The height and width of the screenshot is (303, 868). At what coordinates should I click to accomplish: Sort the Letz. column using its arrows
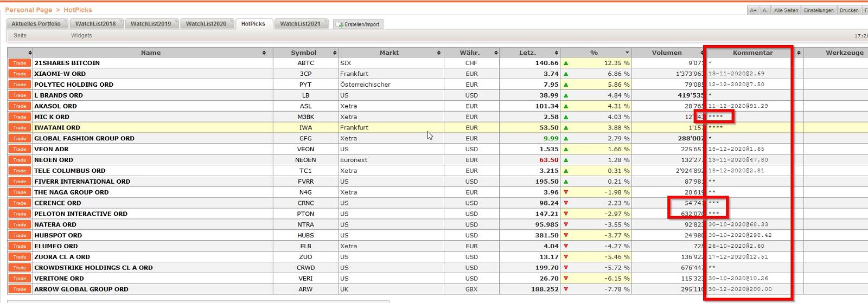tap(557, 53)
